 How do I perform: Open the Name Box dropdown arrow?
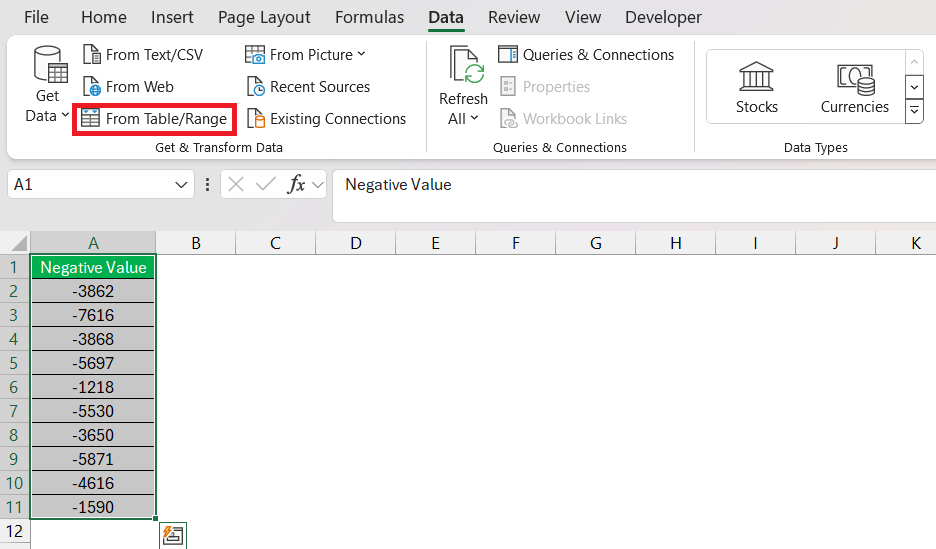pyautogui.click(x=181, y=184)
